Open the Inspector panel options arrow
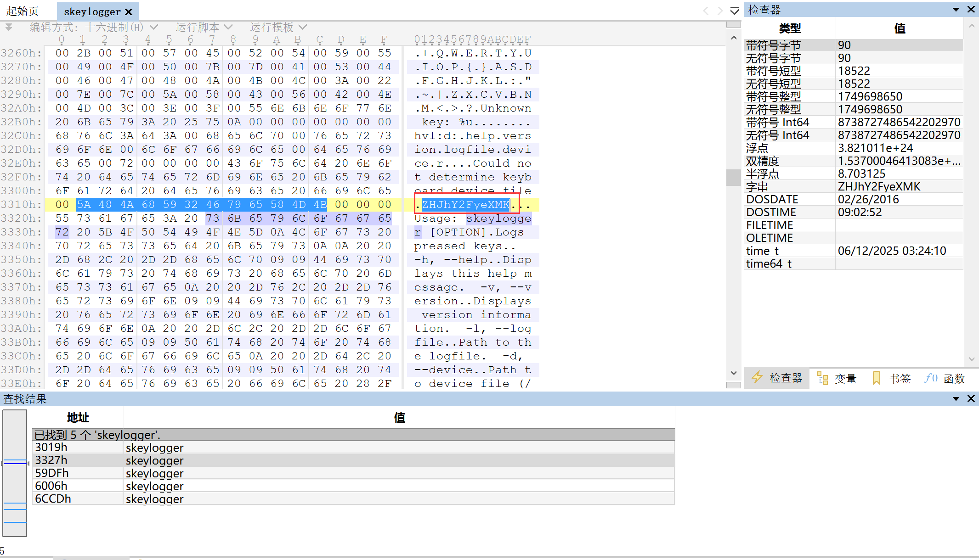979x560 pixels. click(x=956, y=10)
